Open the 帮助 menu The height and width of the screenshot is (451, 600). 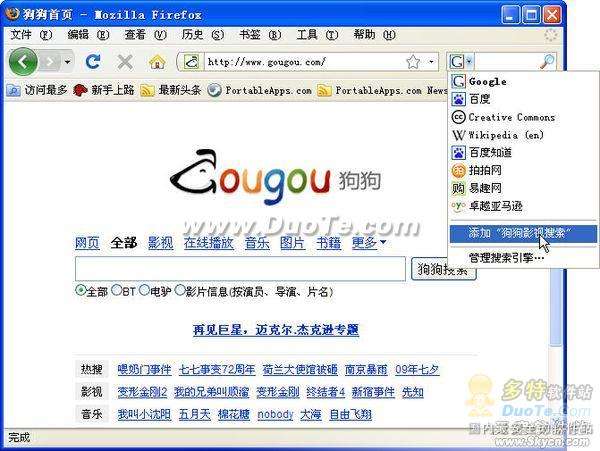pyautogui.click(x=374, y=35)
